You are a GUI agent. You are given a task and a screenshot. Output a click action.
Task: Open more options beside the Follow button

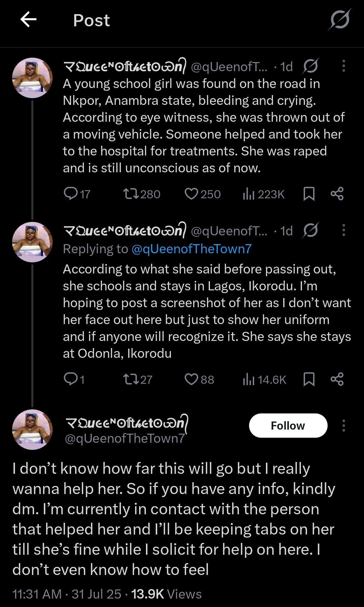(x=343, y=426)
